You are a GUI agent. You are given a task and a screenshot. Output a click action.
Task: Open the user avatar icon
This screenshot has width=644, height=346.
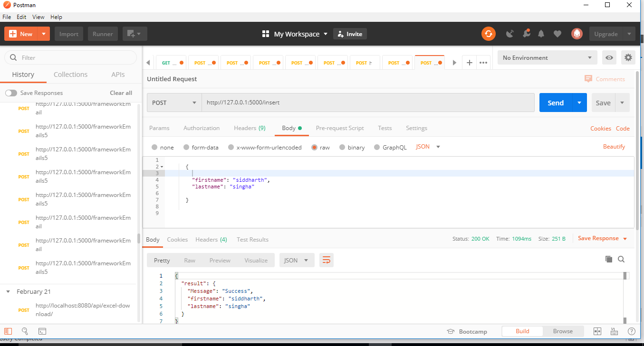point(577,34)
